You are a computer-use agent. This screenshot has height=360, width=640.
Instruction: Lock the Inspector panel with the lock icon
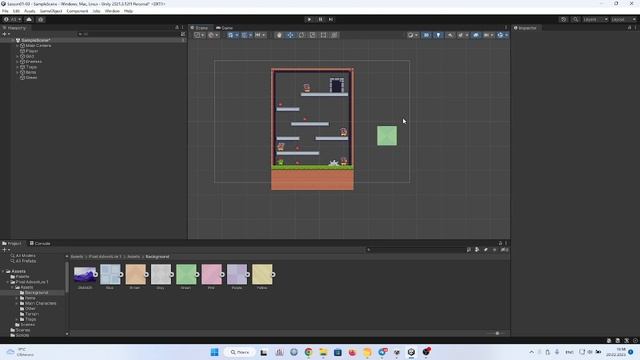(x=629, y=28)
